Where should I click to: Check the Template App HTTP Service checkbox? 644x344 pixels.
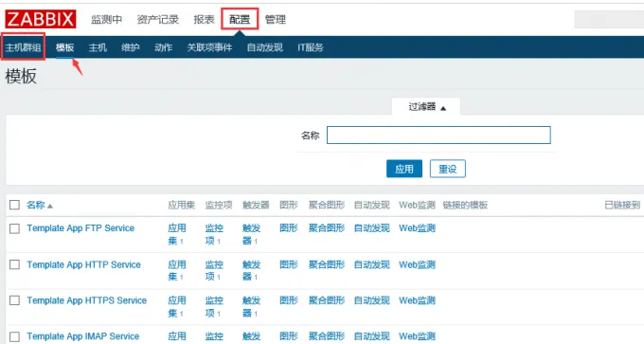(x=14, y=264)
